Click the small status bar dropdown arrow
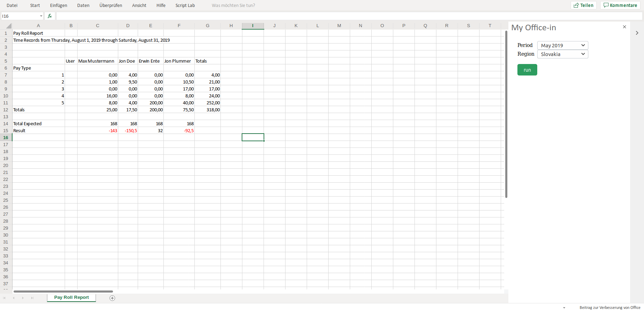The image size is (644, 311). 564,308
